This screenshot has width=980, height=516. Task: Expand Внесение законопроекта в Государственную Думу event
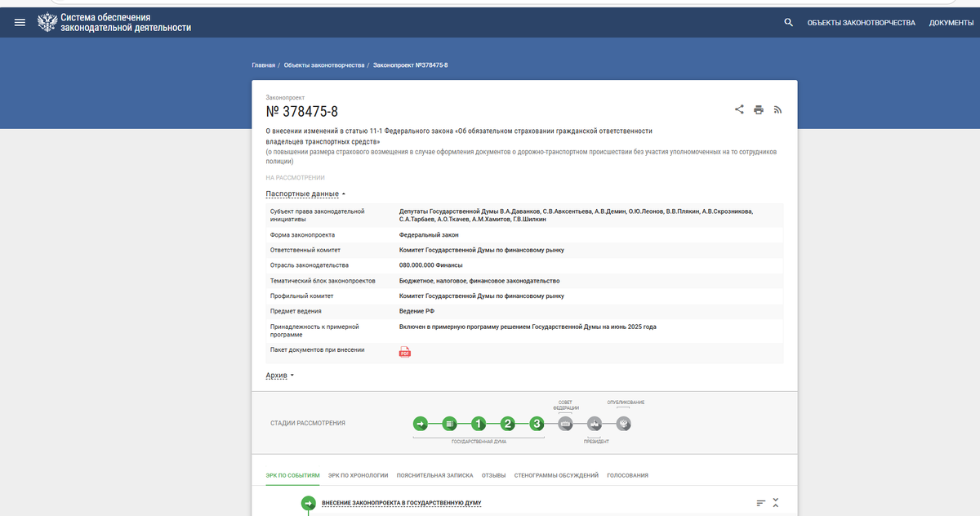[x=401, y=503]
